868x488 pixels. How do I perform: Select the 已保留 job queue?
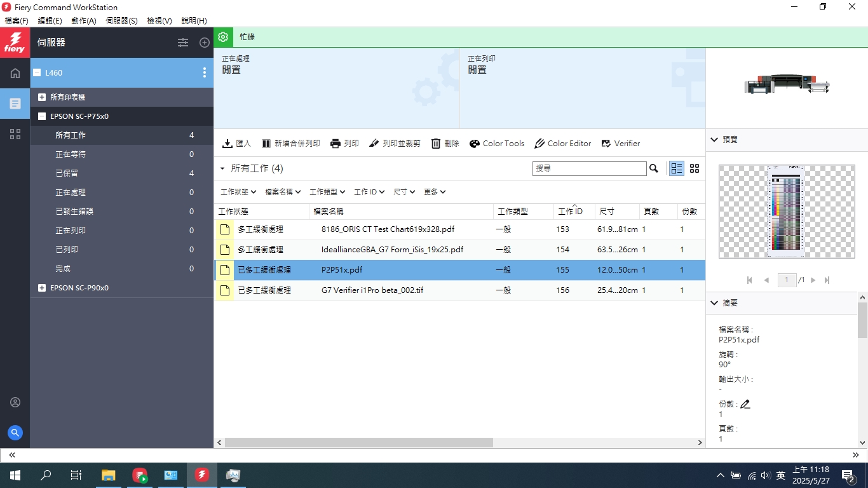click(67, 173)
